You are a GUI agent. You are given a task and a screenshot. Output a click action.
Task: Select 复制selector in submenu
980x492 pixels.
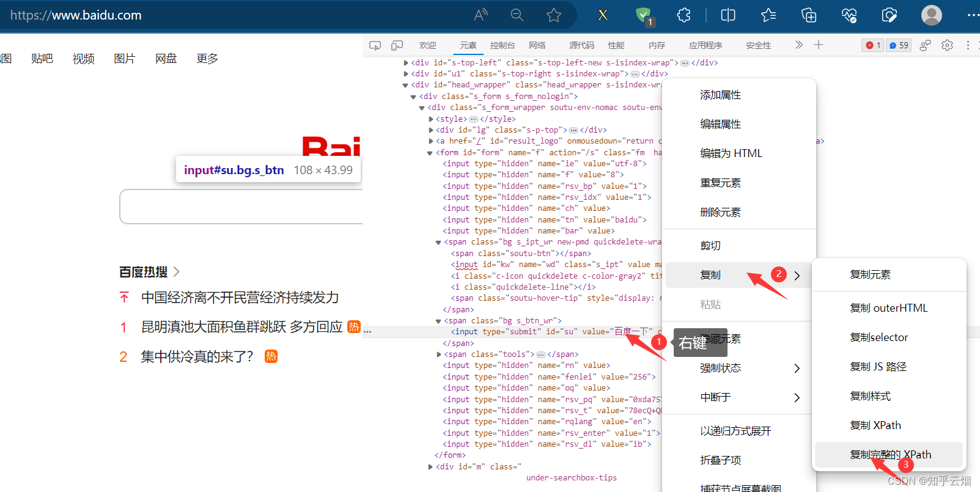889,337
